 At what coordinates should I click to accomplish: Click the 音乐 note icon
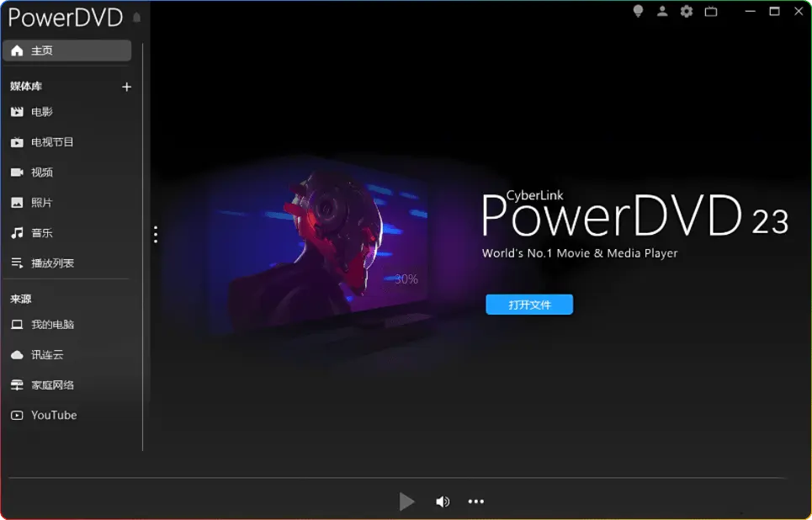17,232
